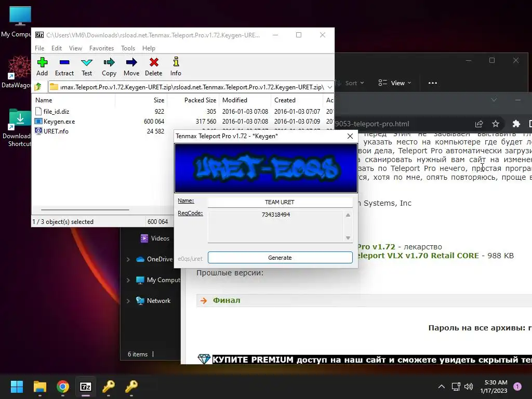Select OneDrive in Explorer sidebar

[x=154, y=259]
